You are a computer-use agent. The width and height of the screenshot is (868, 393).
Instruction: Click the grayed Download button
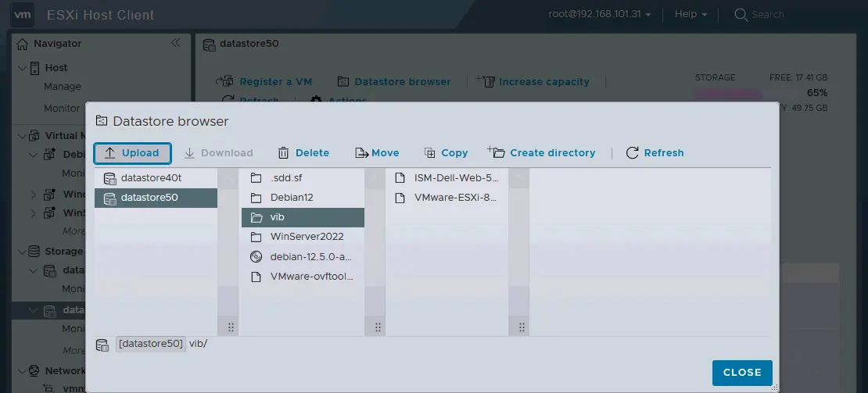[218, 153]
